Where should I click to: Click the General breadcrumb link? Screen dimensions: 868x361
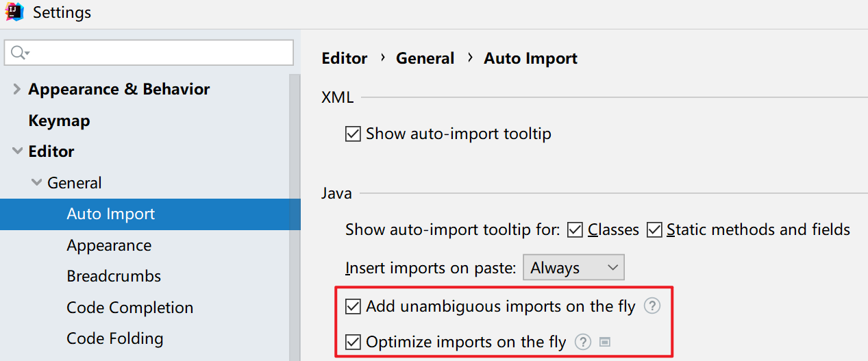[425, 59]
